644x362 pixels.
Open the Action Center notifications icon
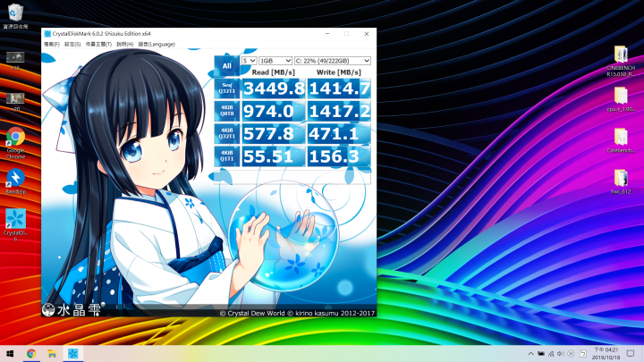(x=631, y=353)
